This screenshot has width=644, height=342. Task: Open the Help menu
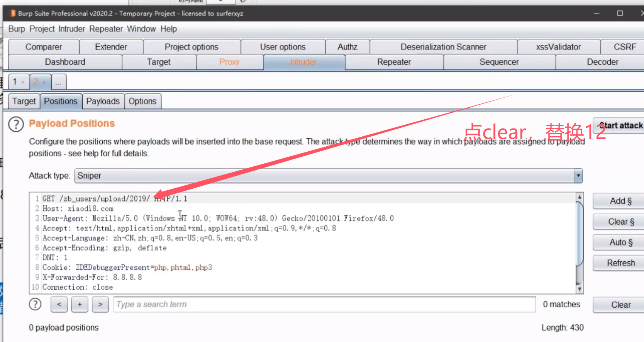click(169, 29)
